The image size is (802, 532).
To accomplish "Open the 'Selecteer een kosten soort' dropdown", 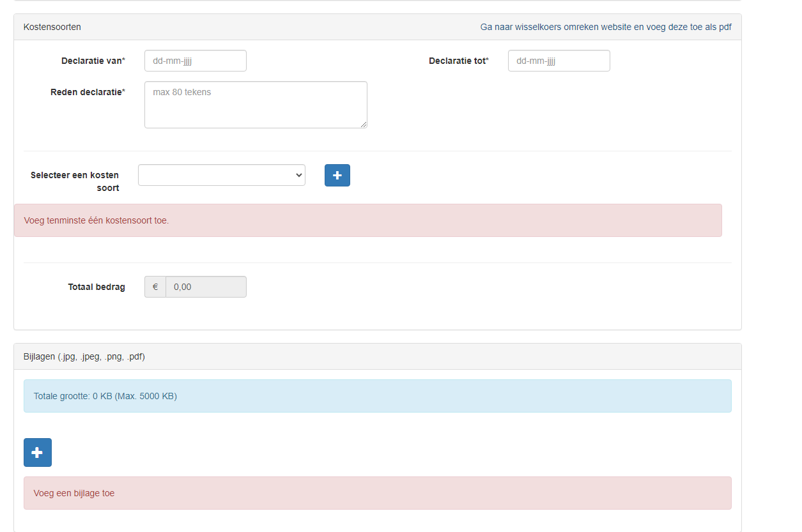I will point(221,175).
